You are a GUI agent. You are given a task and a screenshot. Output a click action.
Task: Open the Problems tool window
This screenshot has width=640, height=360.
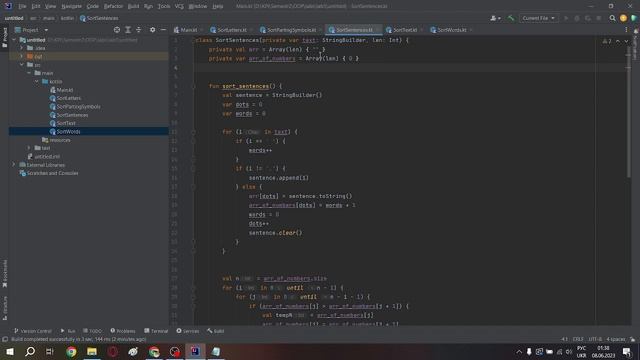123,331
